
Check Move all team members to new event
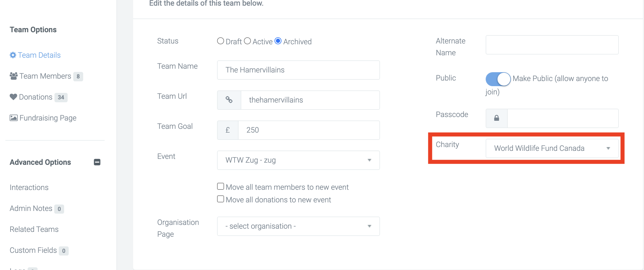click(x=221, y=186)
